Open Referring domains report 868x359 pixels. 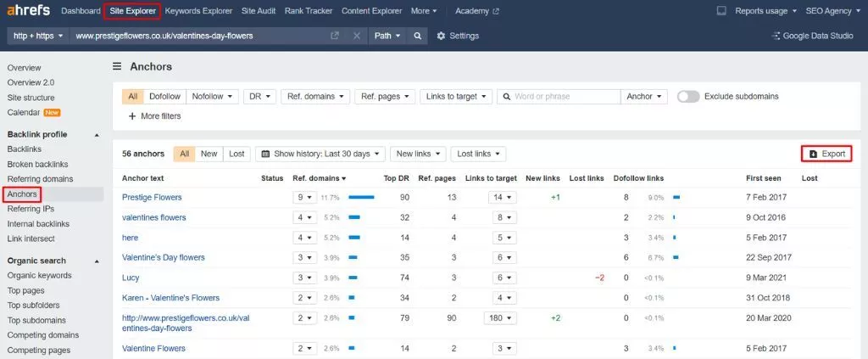coord(40,179)
